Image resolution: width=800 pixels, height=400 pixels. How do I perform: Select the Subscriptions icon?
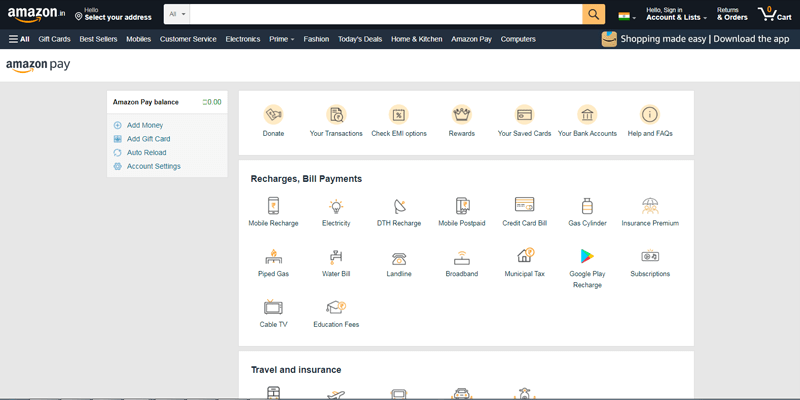650,256
